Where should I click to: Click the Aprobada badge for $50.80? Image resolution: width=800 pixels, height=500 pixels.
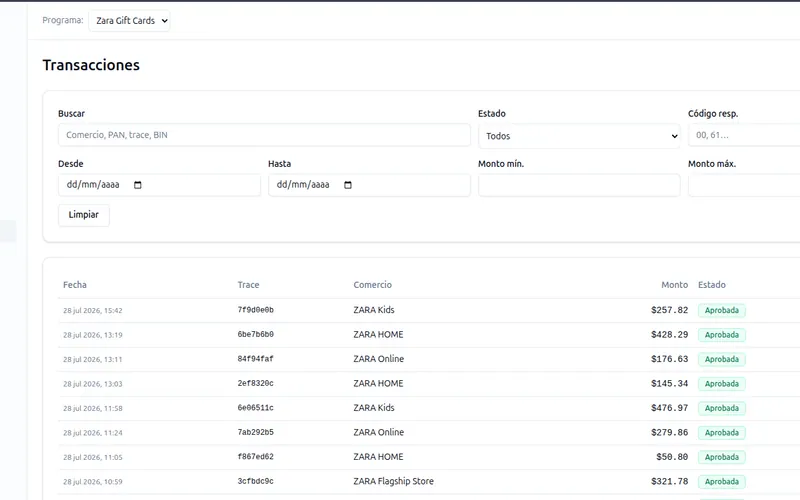click(721, 457)
